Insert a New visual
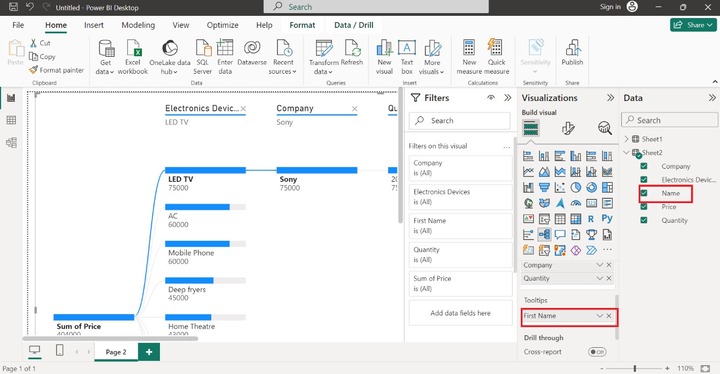The width and height of the screenshot is (720, 374). 384,57
